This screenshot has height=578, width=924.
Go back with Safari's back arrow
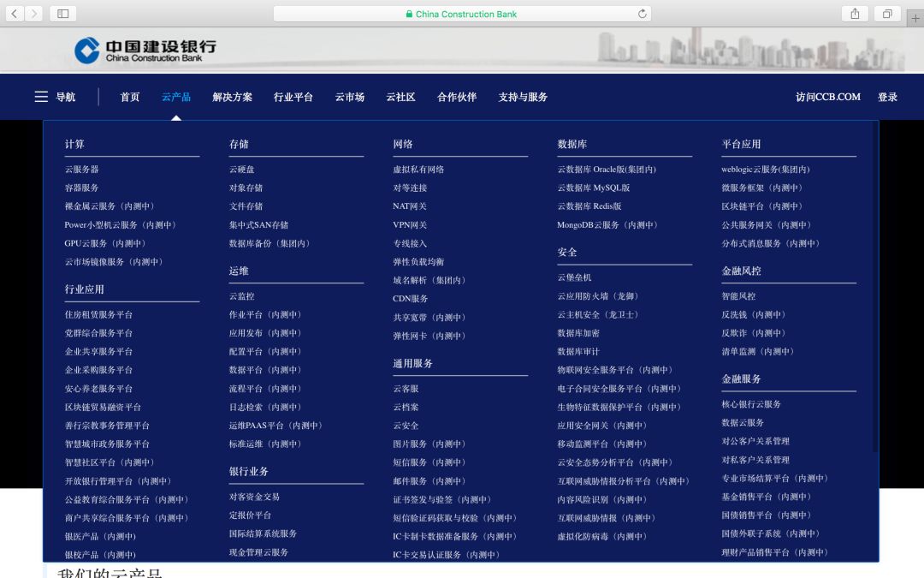[15, 14]
